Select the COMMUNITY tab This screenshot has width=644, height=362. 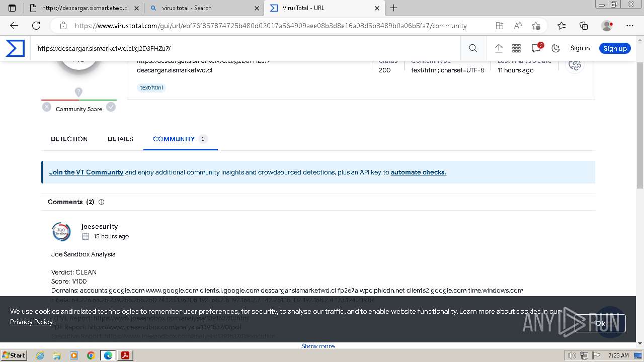180,139
